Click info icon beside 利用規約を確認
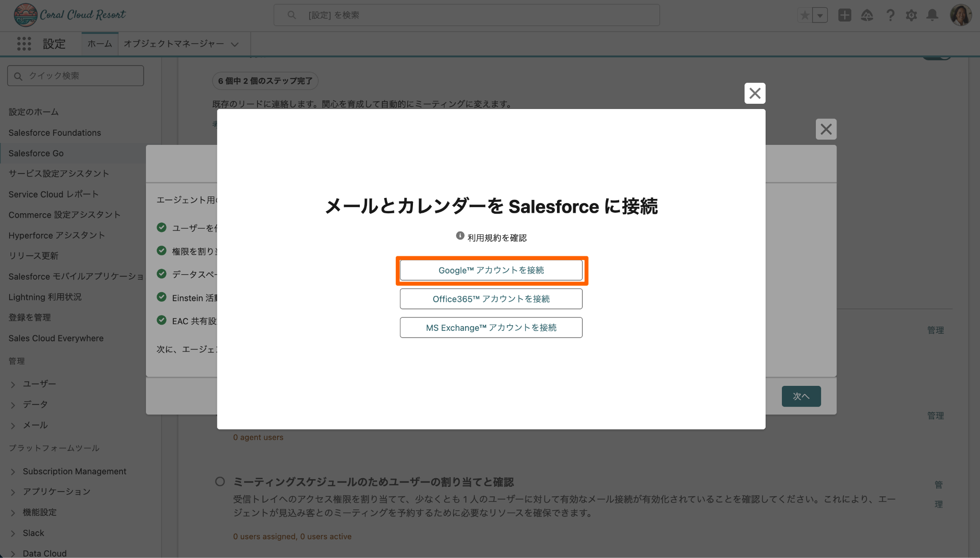Screen dimensions: 980x558 (460, 236)
